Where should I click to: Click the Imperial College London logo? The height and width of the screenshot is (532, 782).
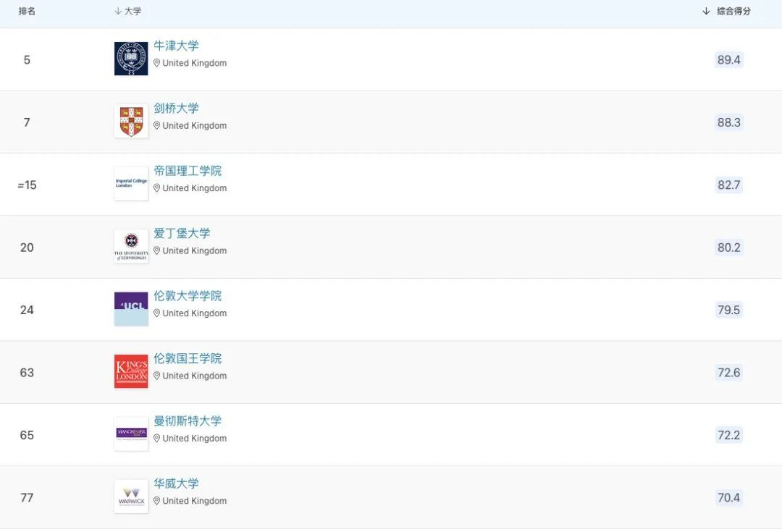tap(130, 183)
